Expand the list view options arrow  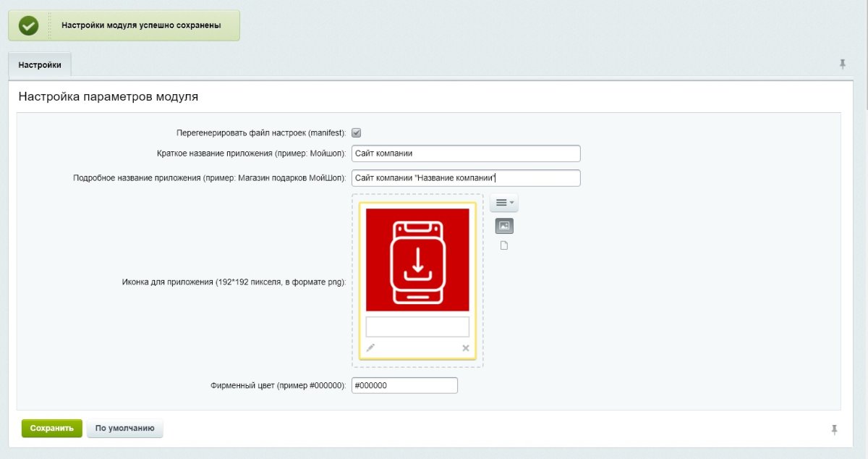(x=510, y=203)
